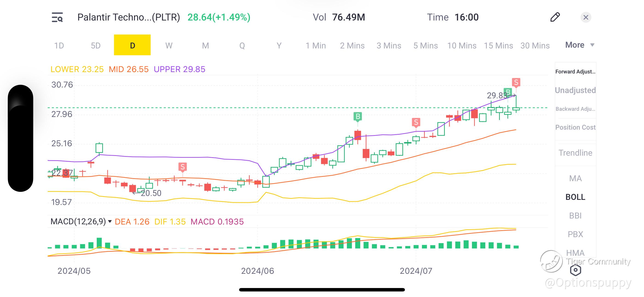Image resolution: width=644 pixels, height=297 pixels.
Task: Tap the topmost red S sell marker
Action: pyautogui.click(x=516, y=82)
